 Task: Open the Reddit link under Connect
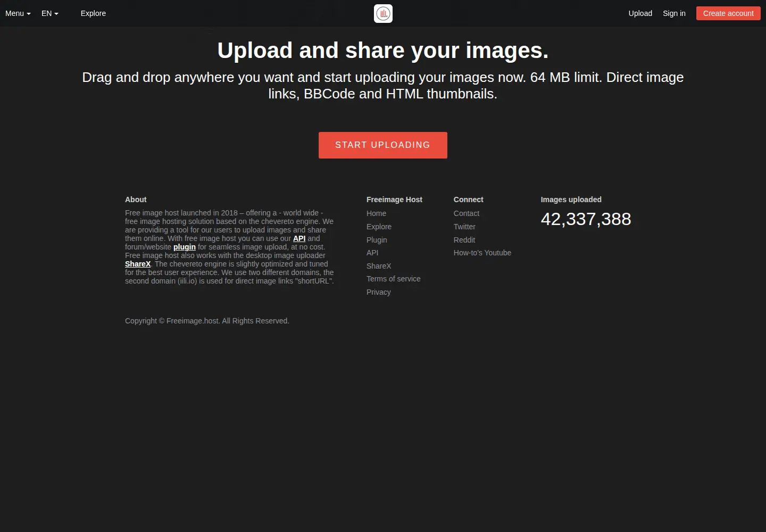464,240
